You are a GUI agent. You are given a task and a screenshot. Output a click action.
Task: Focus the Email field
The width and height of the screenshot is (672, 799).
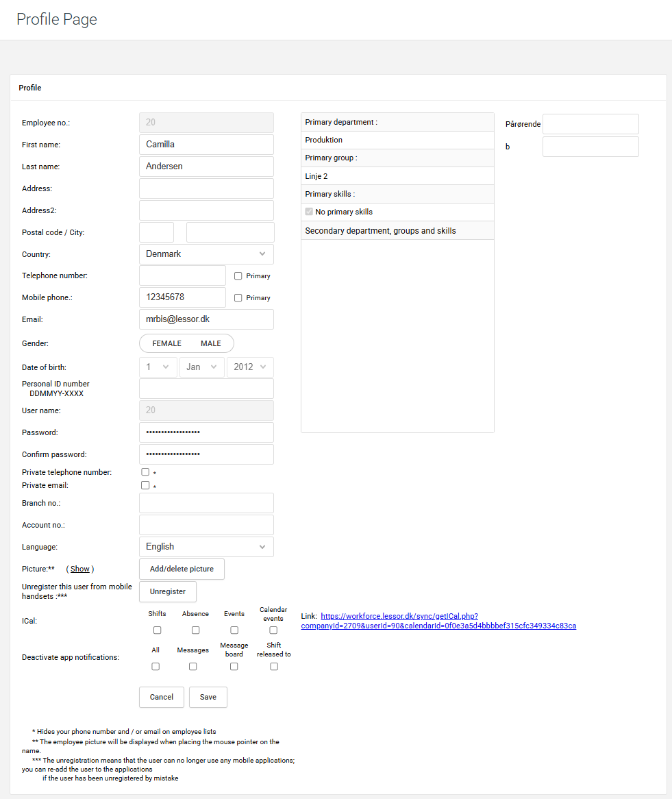pyautogui.click(x=206, y=319)
